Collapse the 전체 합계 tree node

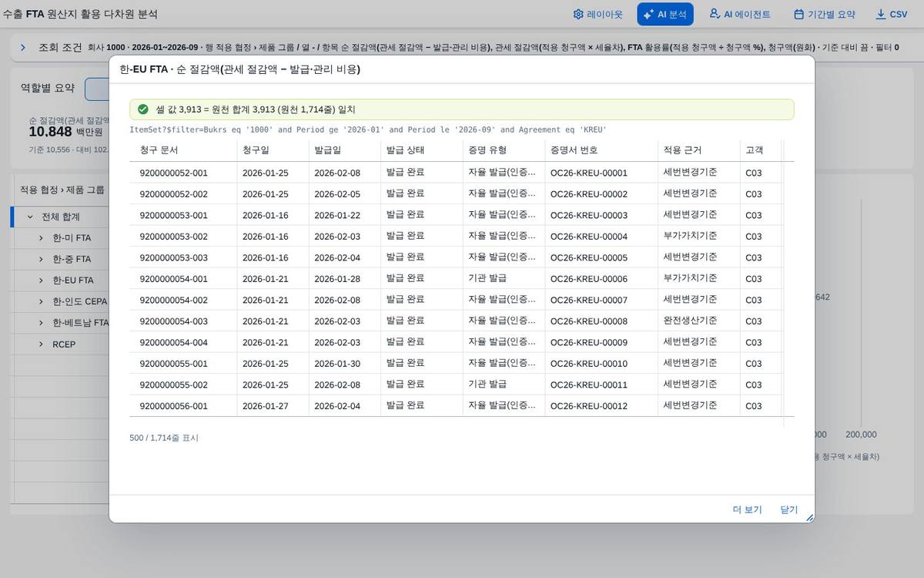[30, 217]
